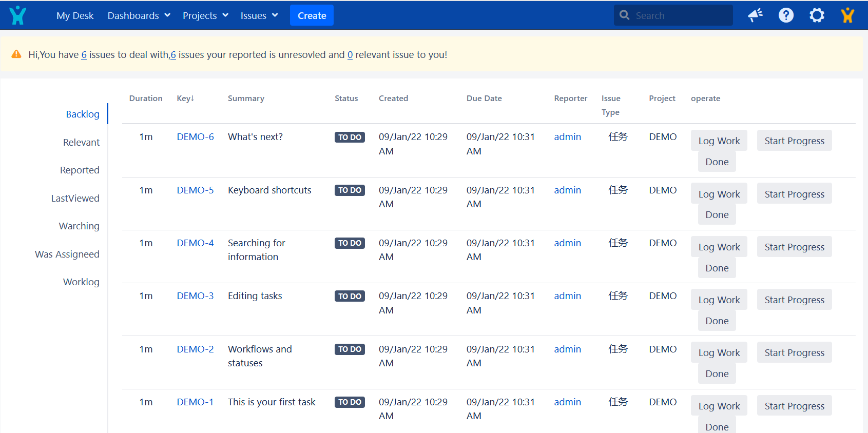Mark DEMO-2 as Done
The image size is (868, 433).
717,373
